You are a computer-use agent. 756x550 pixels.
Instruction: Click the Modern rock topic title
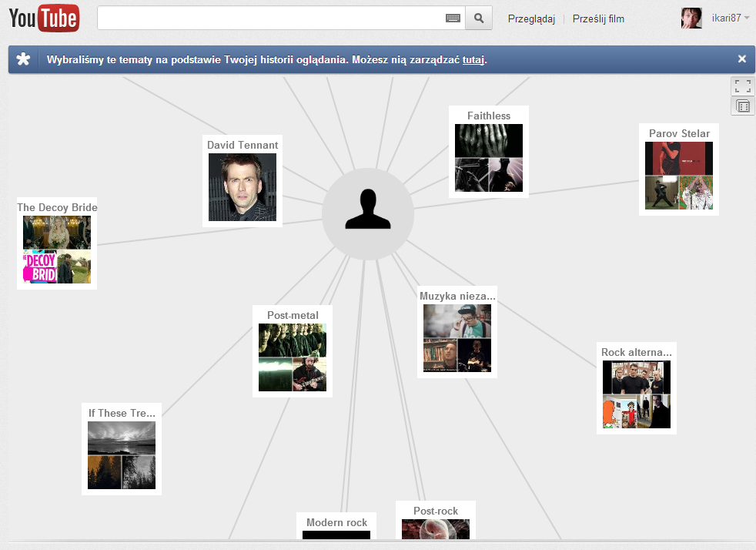pos(336,522)
